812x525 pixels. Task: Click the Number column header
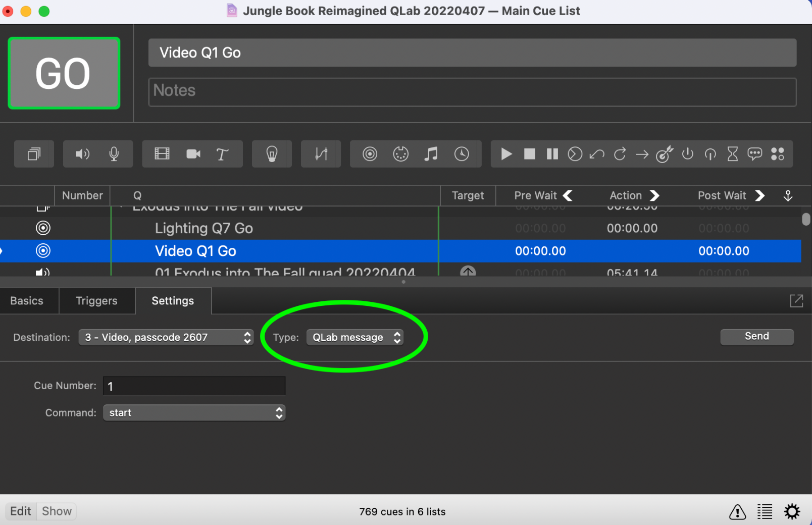click(x=82, y=196)
